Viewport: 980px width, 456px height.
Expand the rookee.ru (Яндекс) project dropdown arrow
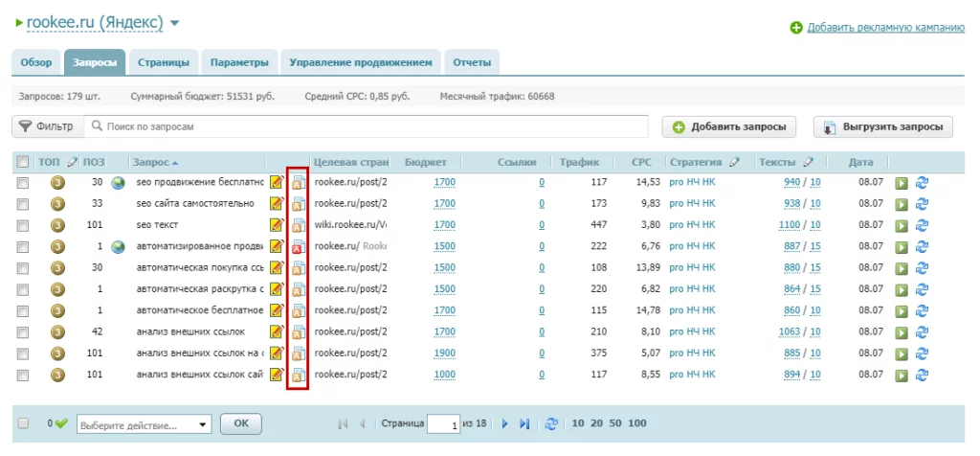[x=174, y=23]
